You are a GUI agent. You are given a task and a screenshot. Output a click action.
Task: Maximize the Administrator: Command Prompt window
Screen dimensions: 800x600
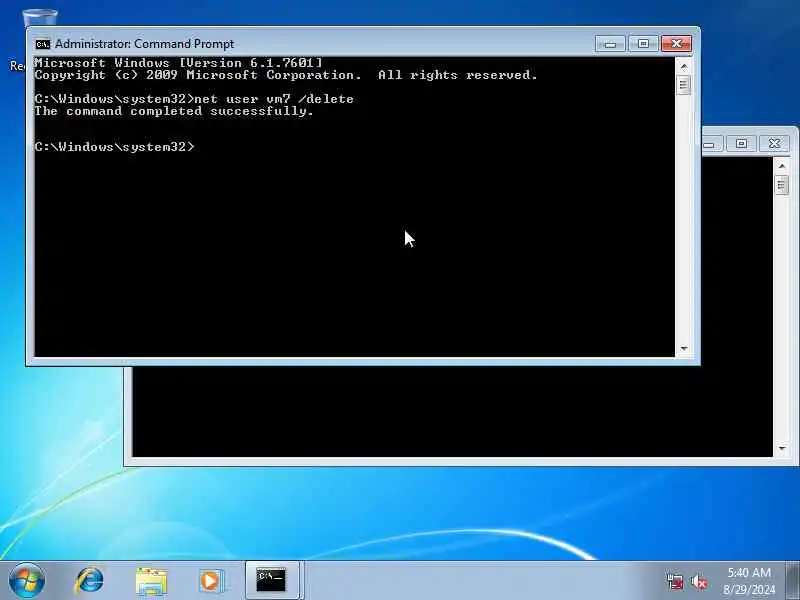643,44
